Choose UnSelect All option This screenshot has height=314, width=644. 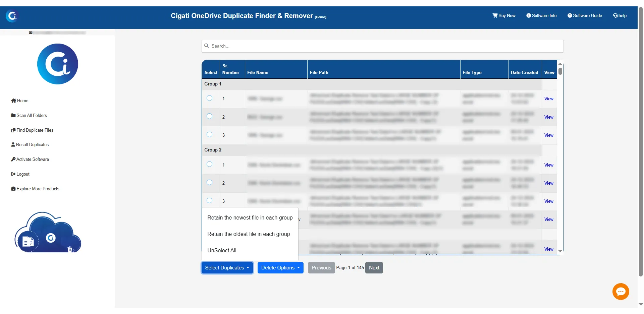[x=250, y=251]
